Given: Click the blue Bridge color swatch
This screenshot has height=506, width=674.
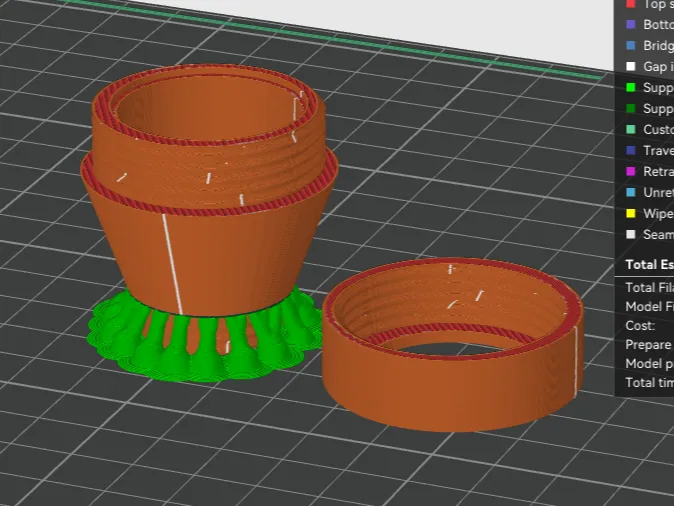Looking at the screenshot, I should 631,46.
